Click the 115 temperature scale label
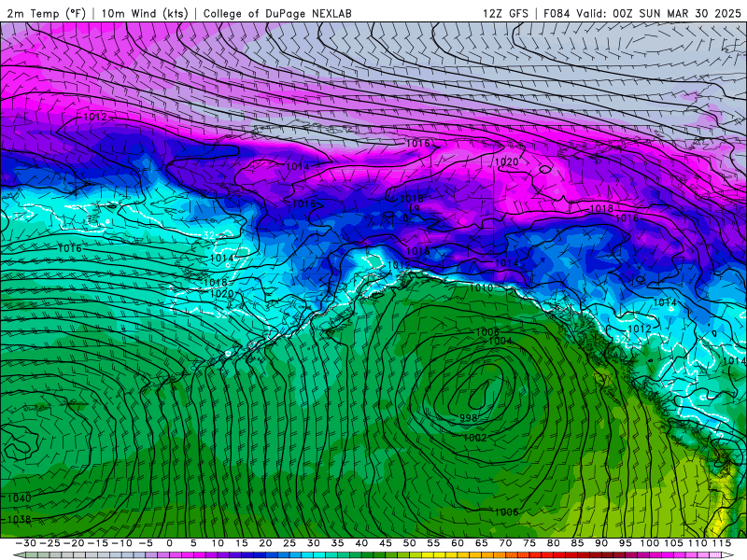Viewport: 747px width, 560px height. click(x=721, y=543)
